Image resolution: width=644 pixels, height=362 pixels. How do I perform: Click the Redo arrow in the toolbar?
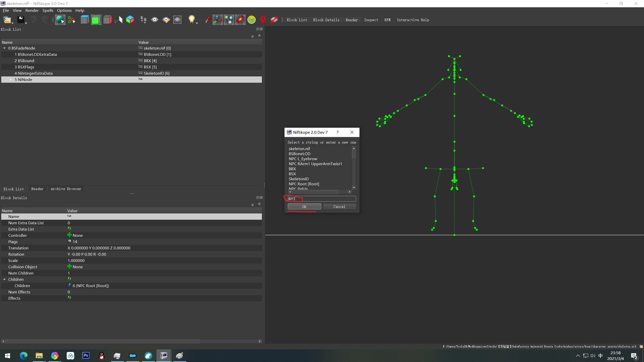click(45, 20)
